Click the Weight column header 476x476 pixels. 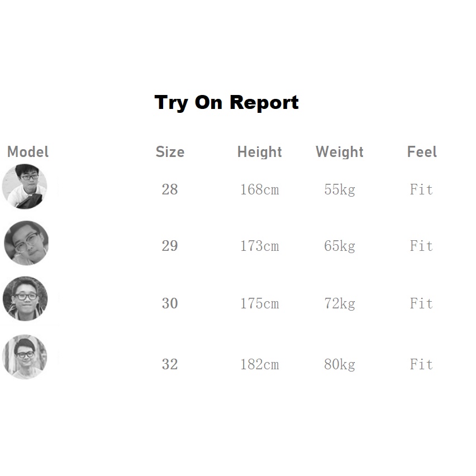click(340, 152)
